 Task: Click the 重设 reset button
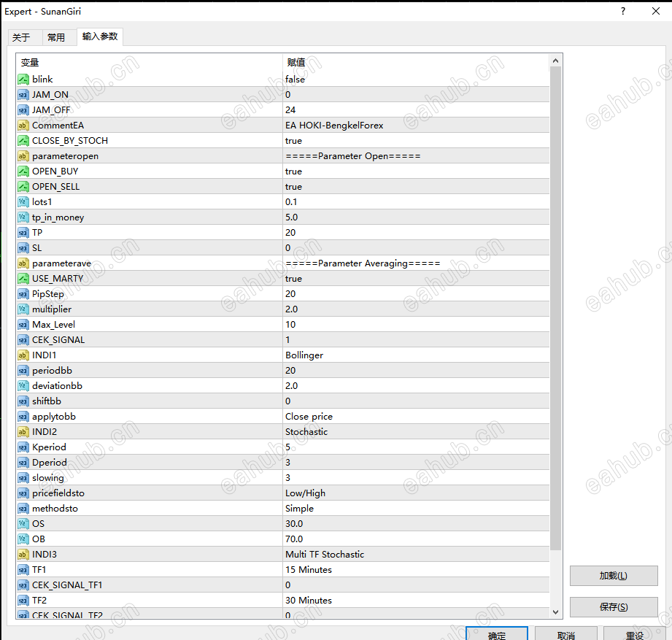[x=635, y=634]
